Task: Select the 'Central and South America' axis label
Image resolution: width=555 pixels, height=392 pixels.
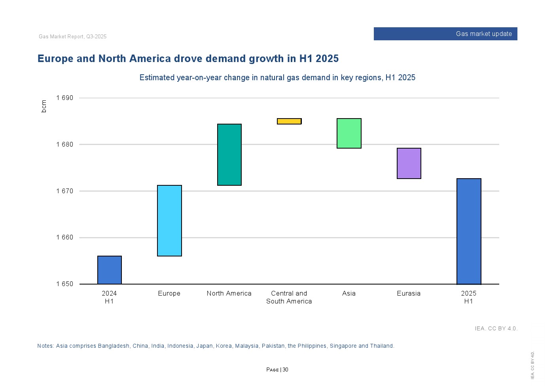Action: [x=289, y=297]
